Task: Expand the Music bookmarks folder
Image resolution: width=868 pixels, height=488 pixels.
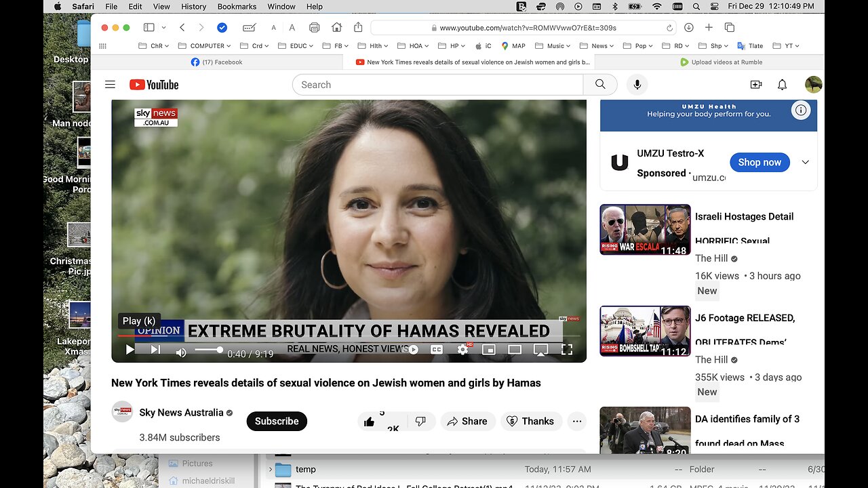Action: click(x=553, y=46)
